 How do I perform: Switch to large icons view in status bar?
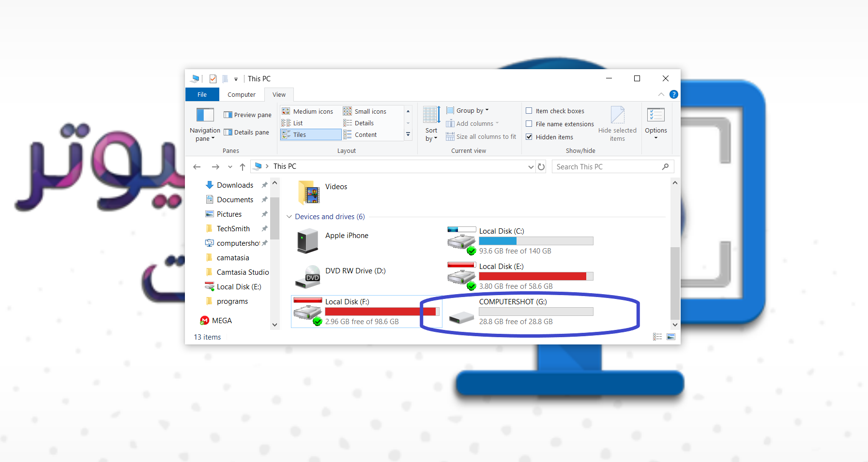click(x=671, y=337)
